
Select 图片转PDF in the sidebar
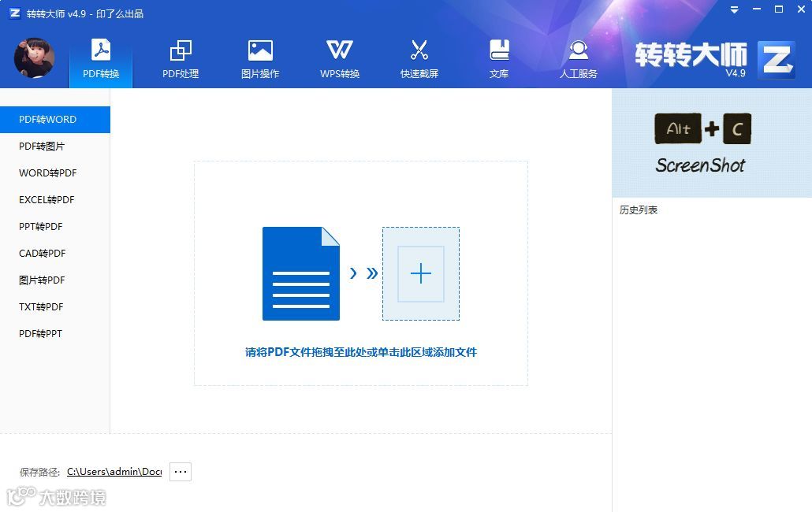click(55, 280)
